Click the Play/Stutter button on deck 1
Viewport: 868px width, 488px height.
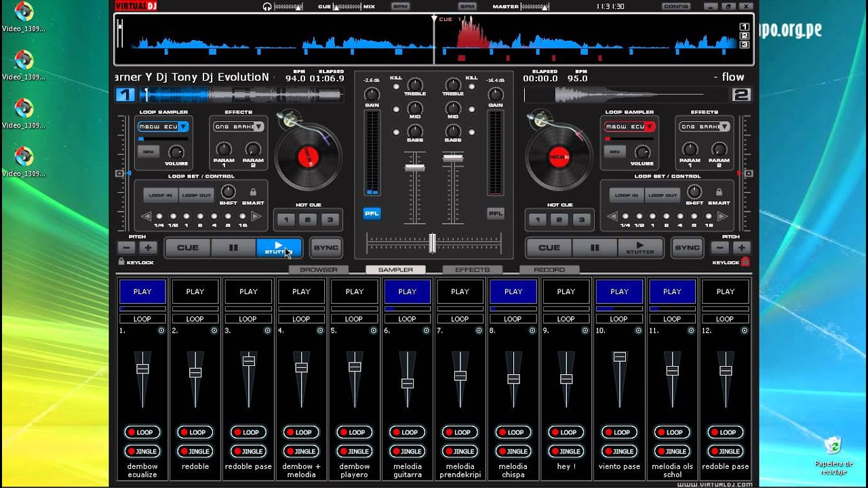point(279,248)
